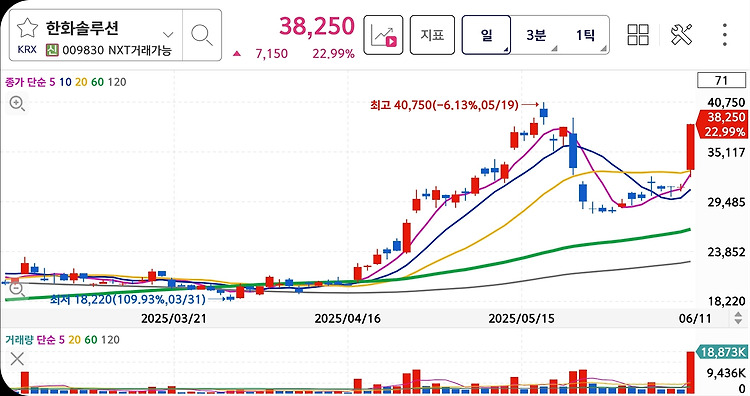The height and width of the screenshot is (396, 750).
Task: Zoom in chart with plus magnifier
Action: click(17, 103)
